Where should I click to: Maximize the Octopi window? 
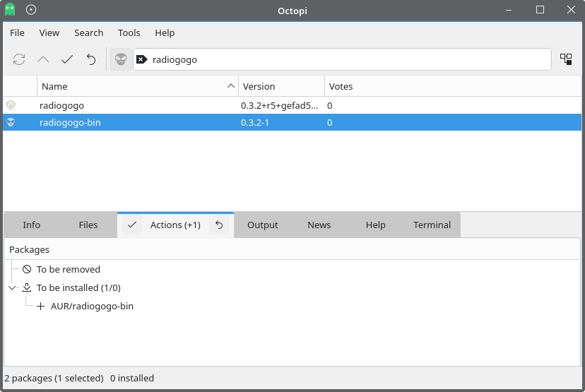tap(540, 10)
